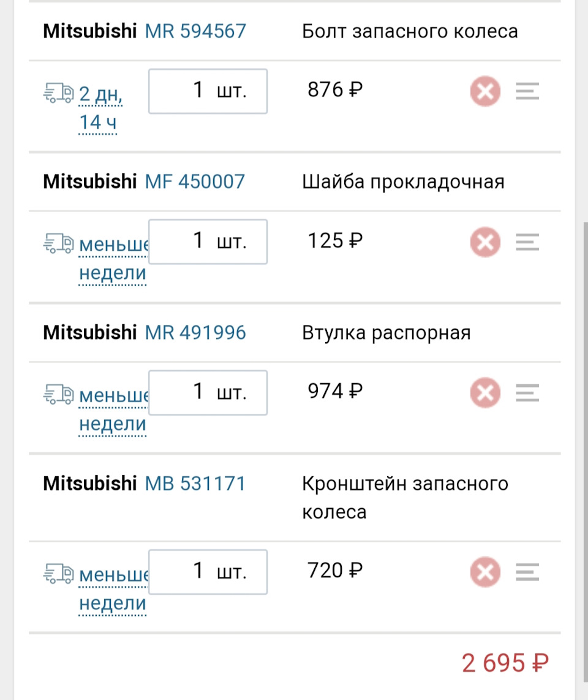Image resolution: width=588 pixels, height=700 pixels.
Task: Click the quantity field for Болт запасного колеса
Action: pyautogui.click(x=207, y=91)
